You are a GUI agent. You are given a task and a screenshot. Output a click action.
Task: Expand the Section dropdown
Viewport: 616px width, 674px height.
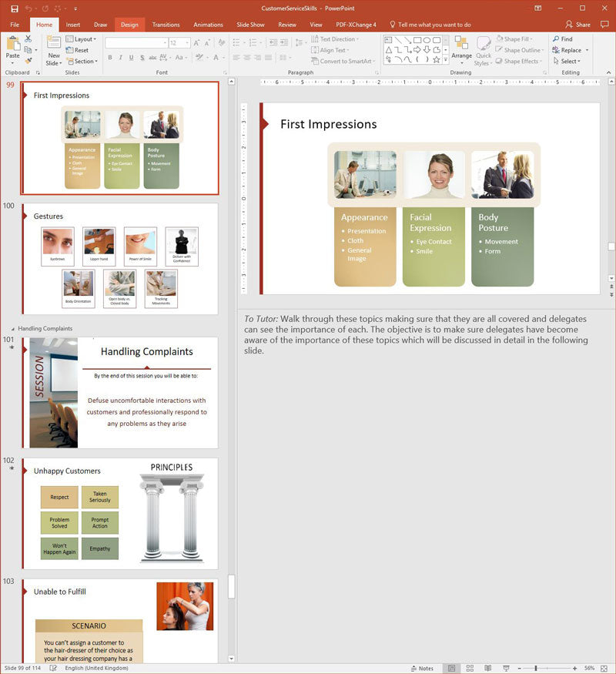click(83, 62)
